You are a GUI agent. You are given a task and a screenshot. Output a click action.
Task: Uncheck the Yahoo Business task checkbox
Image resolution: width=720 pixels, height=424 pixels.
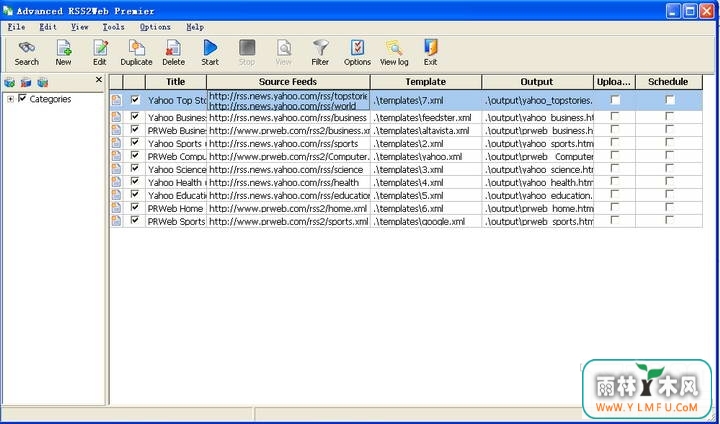coord(135,117)
